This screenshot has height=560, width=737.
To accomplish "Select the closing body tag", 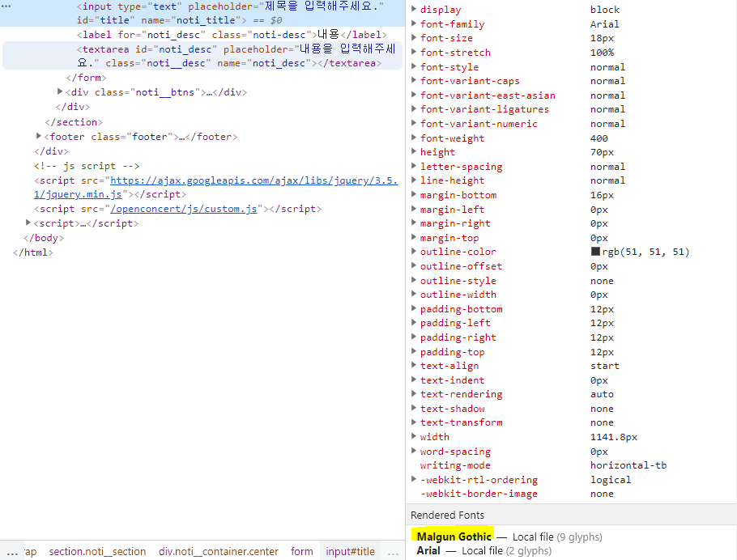I will pos(44,238).
